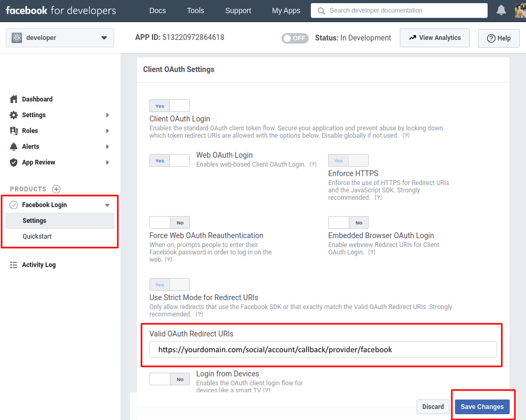Click the Alerts bell icon in sidebar
Image resolution: width=526 pixels, height=420 pixels.
14,147
